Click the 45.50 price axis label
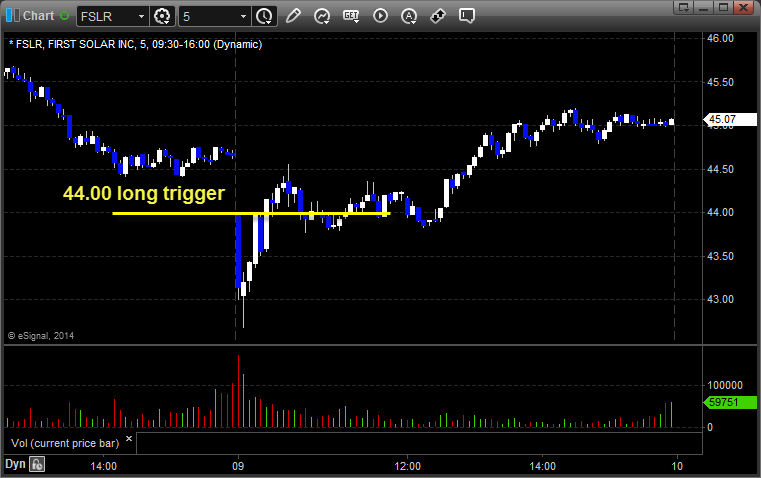This screenshot has height=478, width=761. click(720, 82)
